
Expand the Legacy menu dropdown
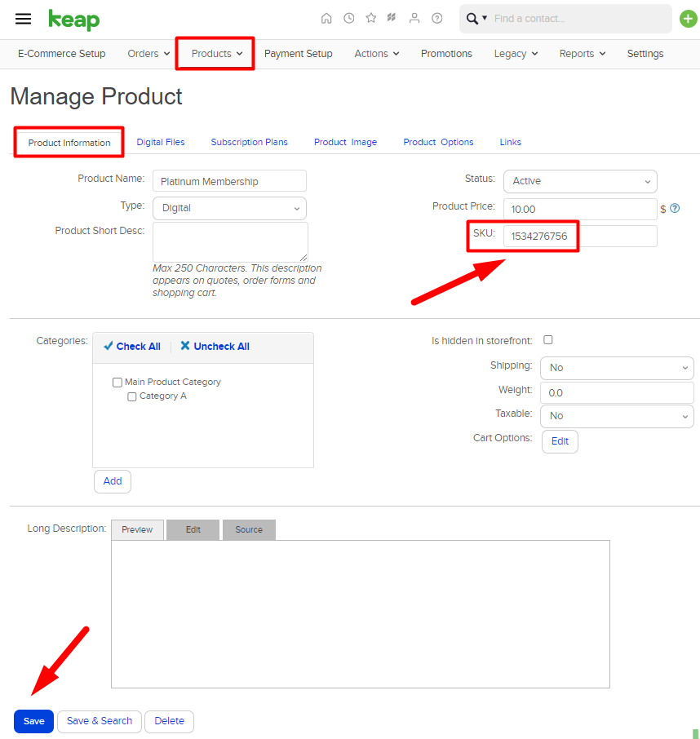[516, 54]
